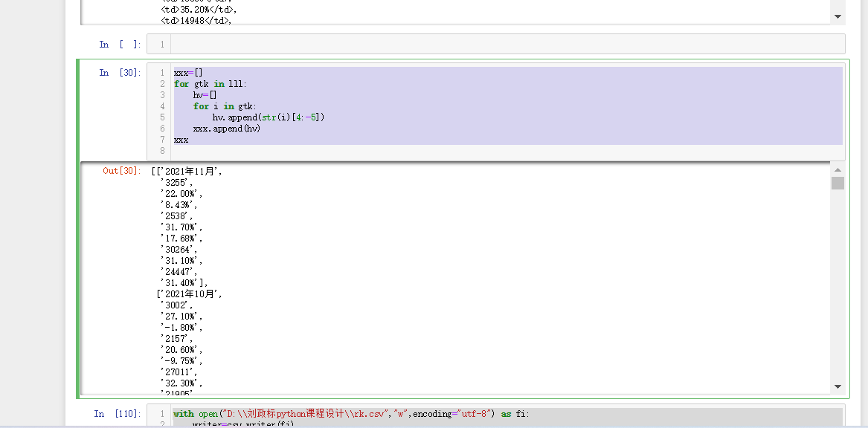868x428 pixels.
Task: Click output value '24447'
Action: tap(179, 272)
